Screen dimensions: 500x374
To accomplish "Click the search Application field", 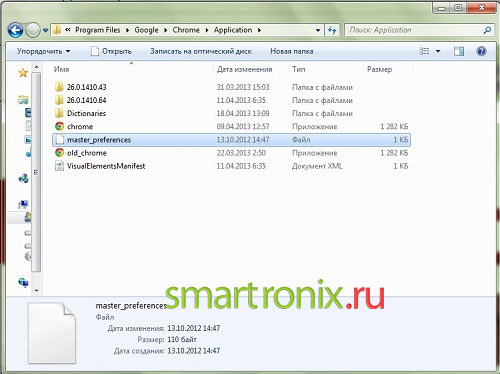I will tap(413, 30).
